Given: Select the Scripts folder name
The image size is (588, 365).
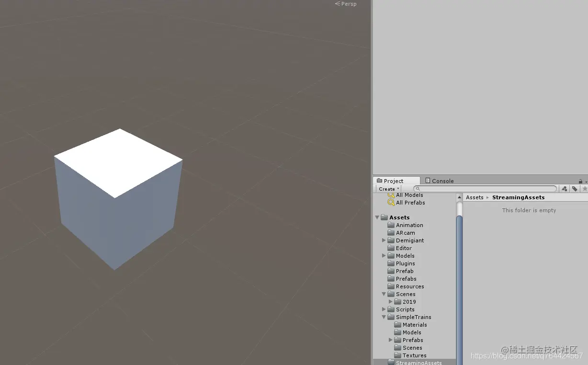Looking at the screenshot, I should tap(405, 309).
